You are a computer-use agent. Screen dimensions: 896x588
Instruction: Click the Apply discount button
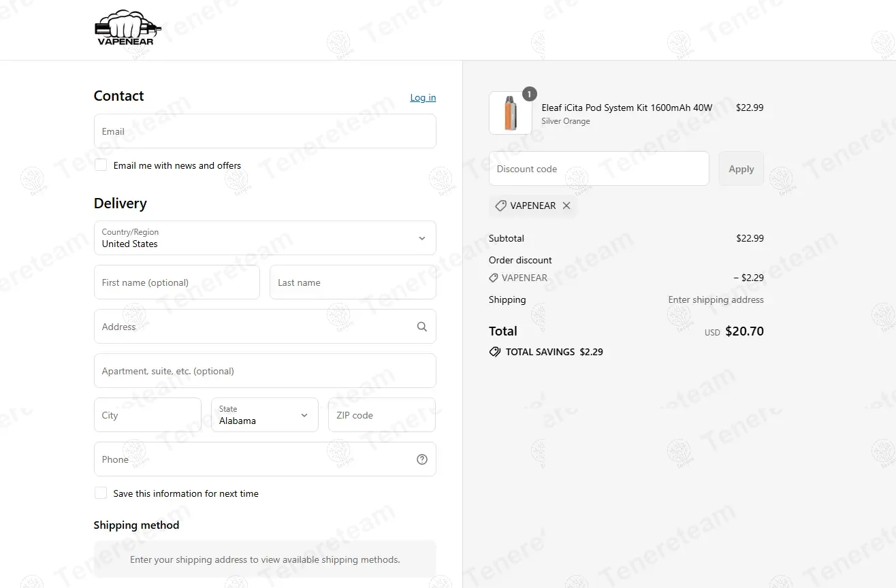tap(741, 169)
